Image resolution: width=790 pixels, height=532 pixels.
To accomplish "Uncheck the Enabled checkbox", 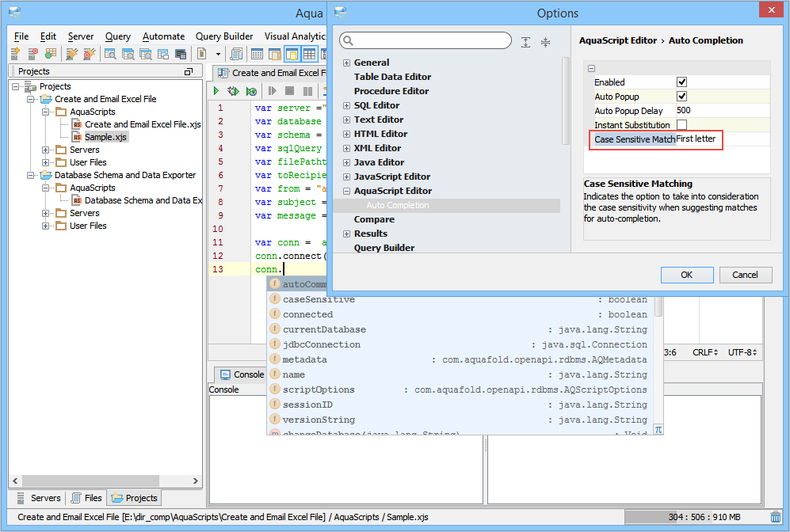I will click(x=681, y=82).
